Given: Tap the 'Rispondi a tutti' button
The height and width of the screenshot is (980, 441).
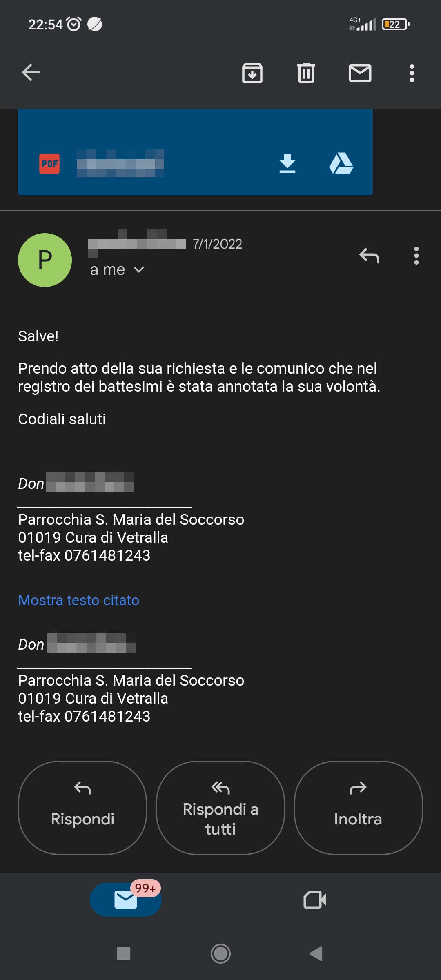Looking at the screenshot, I should click(x=220, y=808).
